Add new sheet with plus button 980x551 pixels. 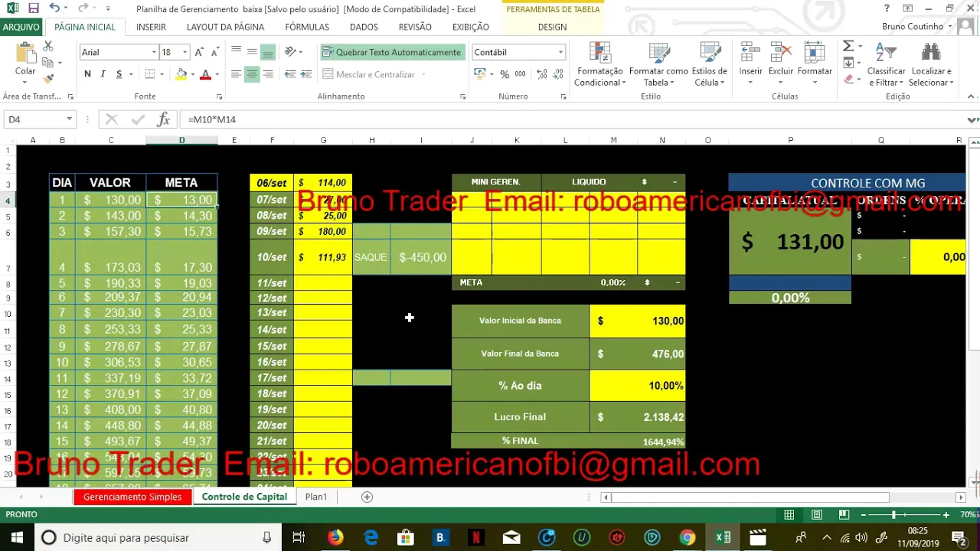tap(367, 497)
